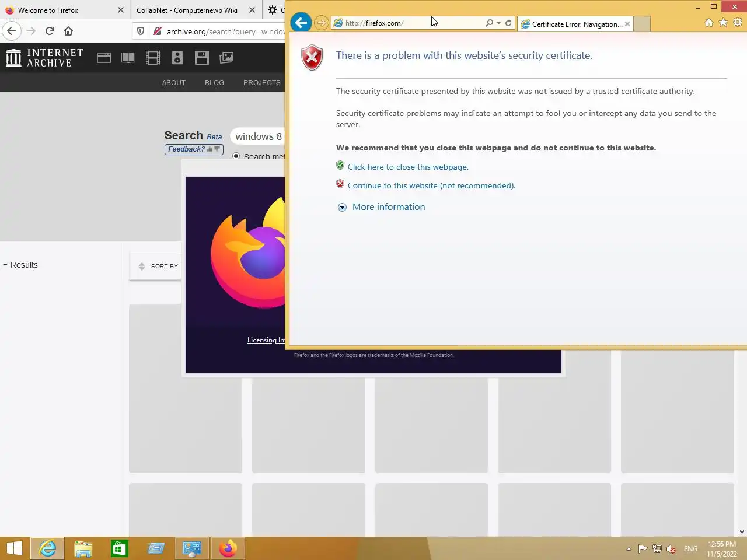Image resolution: width=747 pixels, height=560 pixels.
Task: Select the Search metadata radio button
Action: coord(236,156)
